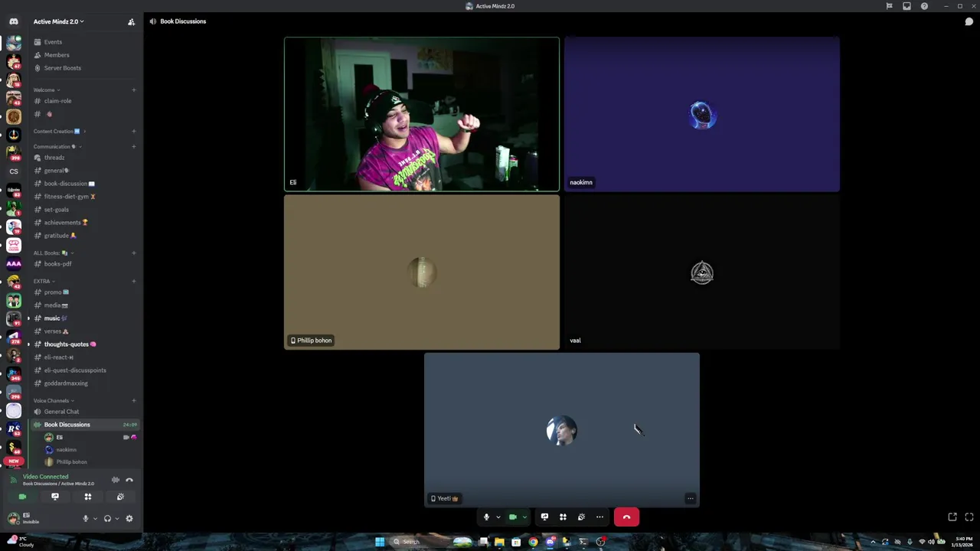Open User Settings gear icon
This screenshot has width=980, height=551.
(x=129, y=519)
